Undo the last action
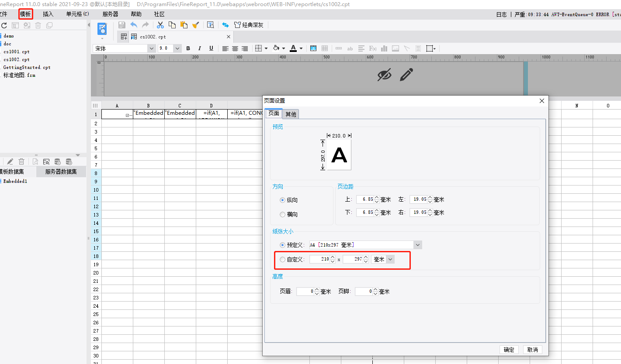The height and width of the screenshot is (364, 621). point(134,25)
